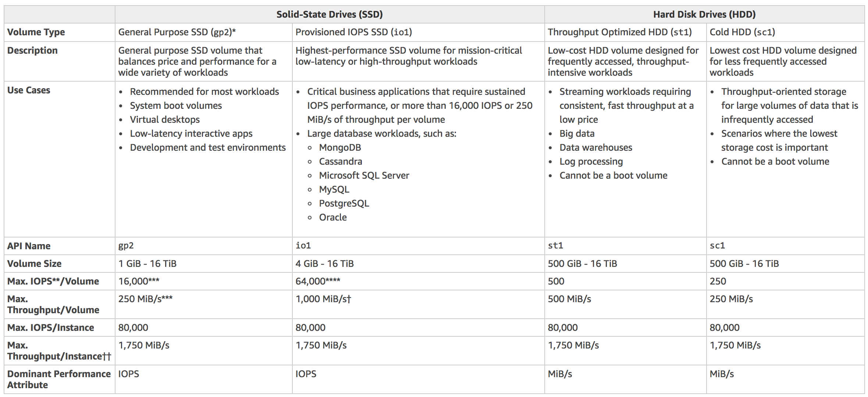Select the Max. Throughput/Volume row label
868x397 pixels.
point(53,304)
